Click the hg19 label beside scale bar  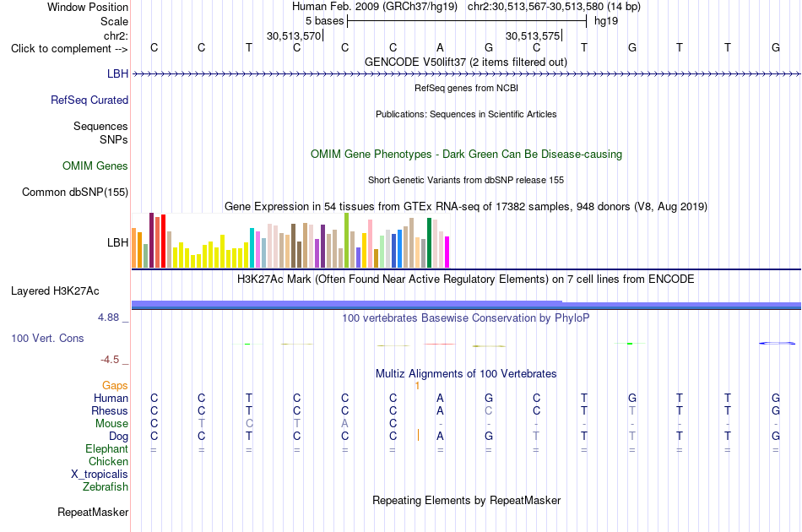(606, 21)
